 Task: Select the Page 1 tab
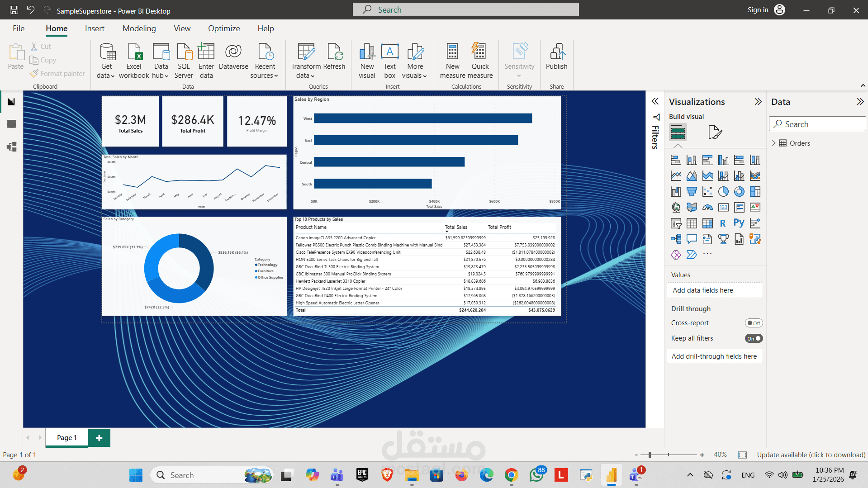[66, 438]
